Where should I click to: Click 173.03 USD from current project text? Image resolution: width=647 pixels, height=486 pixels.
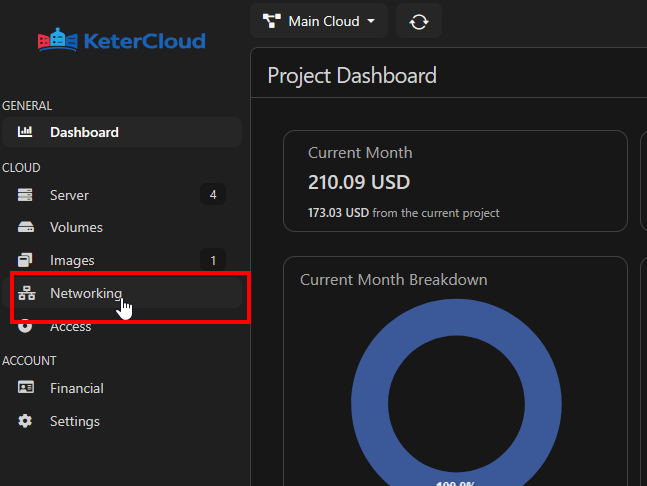pos(404,213)
